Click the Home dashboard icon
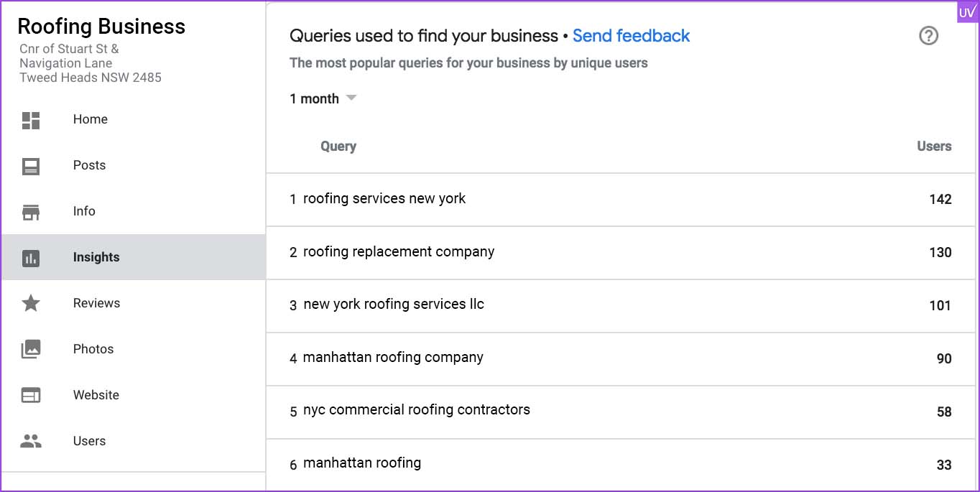 31,120
